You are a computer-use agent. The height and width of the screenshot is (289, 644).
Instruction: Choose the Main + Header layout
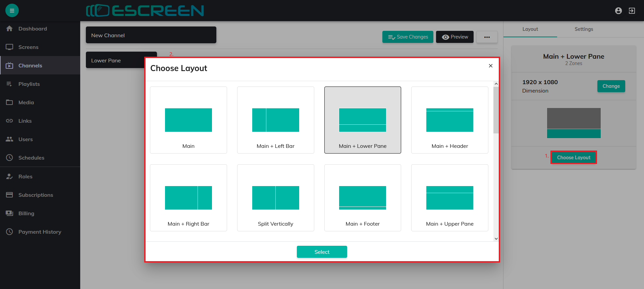pos(449,120)
